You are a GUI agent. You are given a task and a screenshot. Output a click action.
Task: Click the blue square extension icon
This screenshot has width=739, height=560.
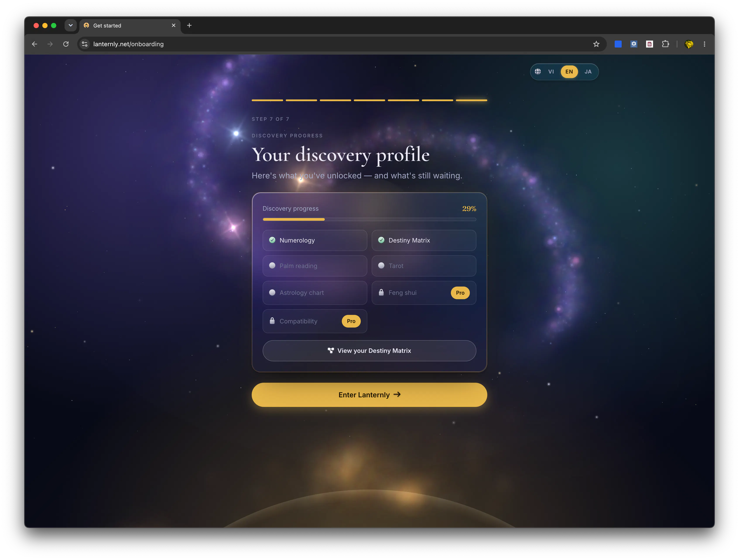tap(618, 44)
